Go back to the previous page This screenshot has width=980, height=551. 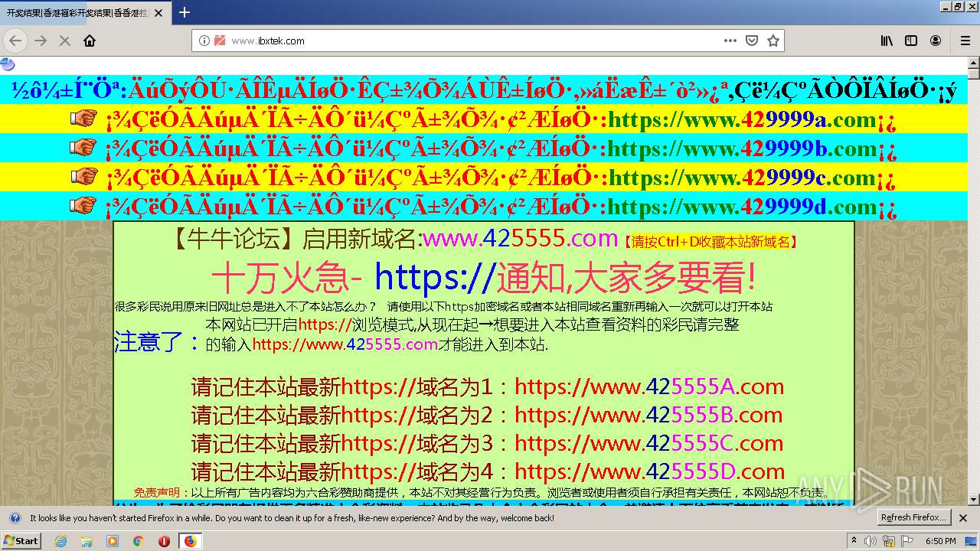coord(15,41)
